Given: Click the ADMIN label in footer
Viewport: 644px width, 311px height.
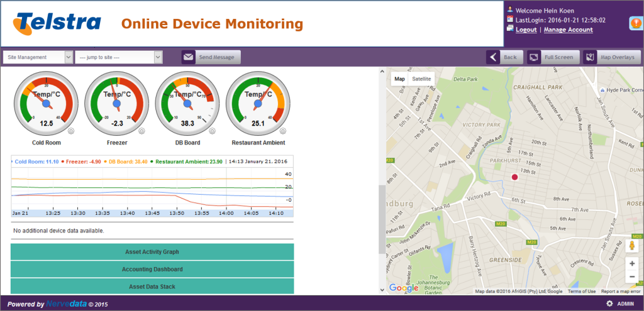Looking at the screenshot, I should pos(626,303).
